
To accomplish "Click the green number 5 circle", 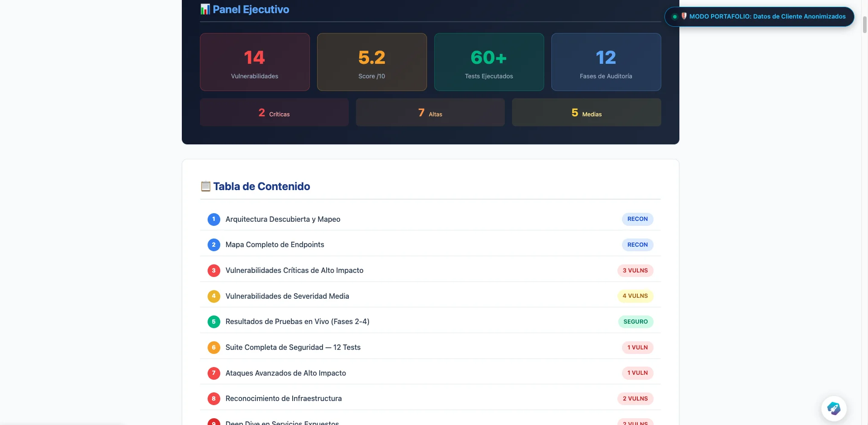I will tap(214, 321).
